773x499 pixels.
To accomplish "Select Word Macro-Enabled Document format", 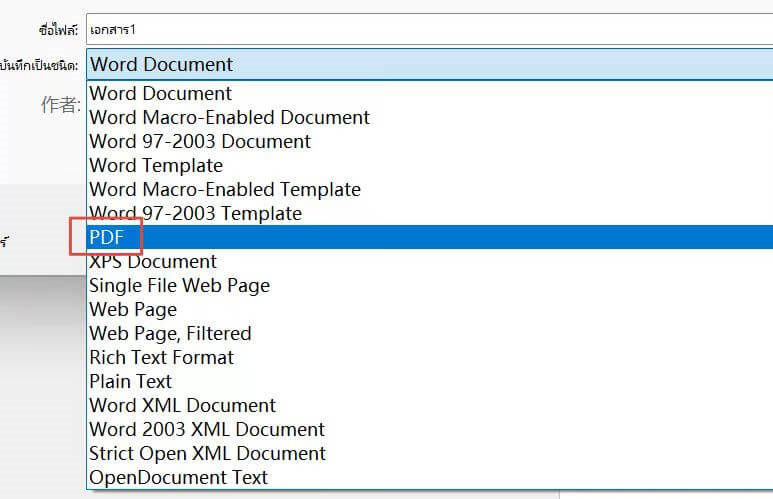I will pos(429,117).
